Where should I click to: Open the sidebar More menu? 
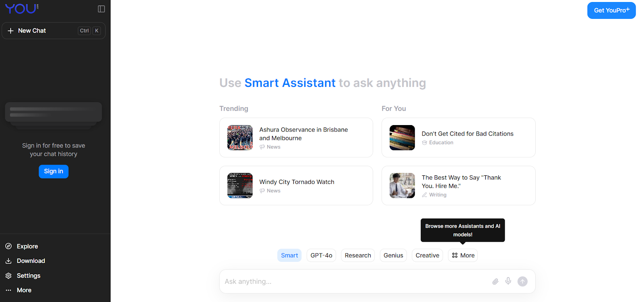coord(24,290)
